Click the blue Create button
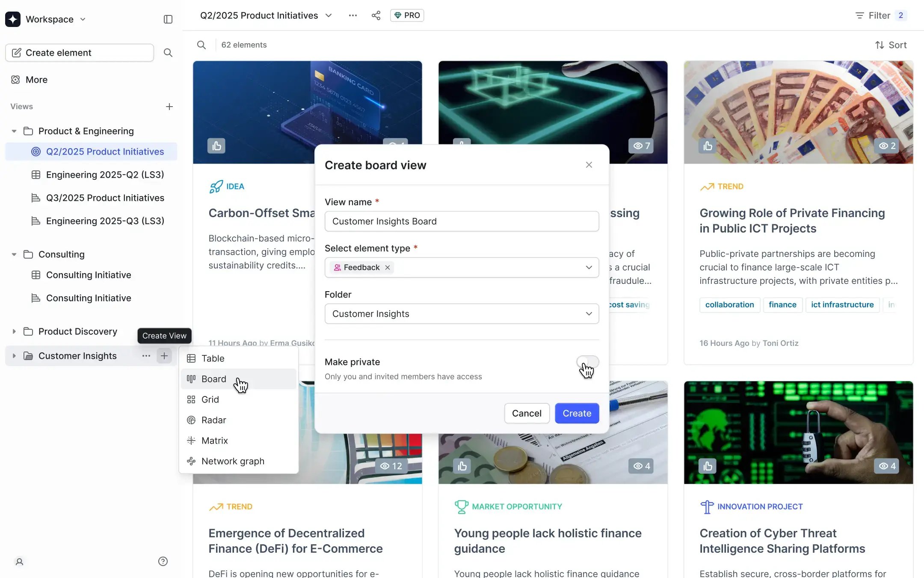The image size is (924, 578). coord(577,413)
